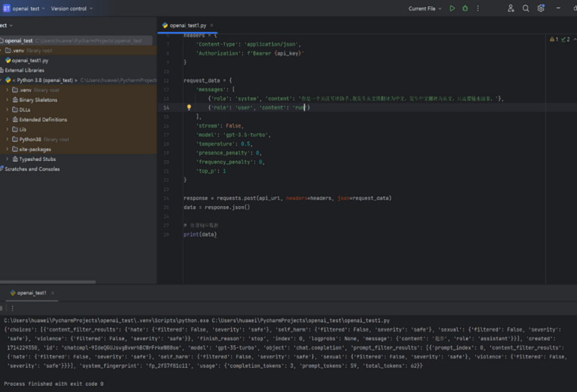Click gutter line number 28
This screenshot has height=392, width=577.
(166, 235)
